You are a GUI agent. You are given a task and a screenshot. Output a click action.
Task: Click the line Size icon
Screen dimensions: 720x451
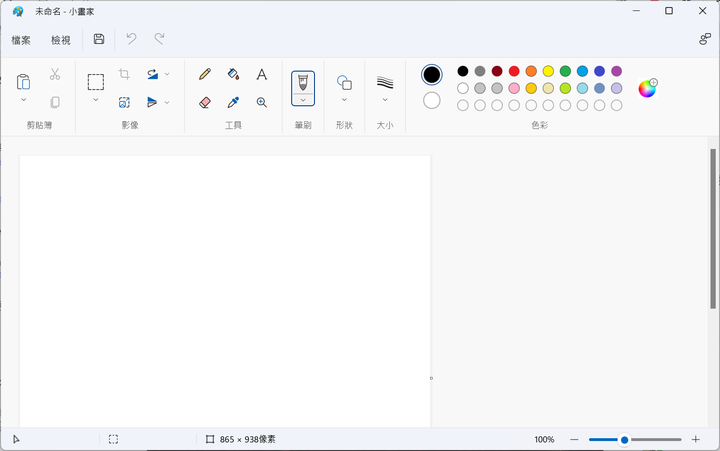coord(385,82)
